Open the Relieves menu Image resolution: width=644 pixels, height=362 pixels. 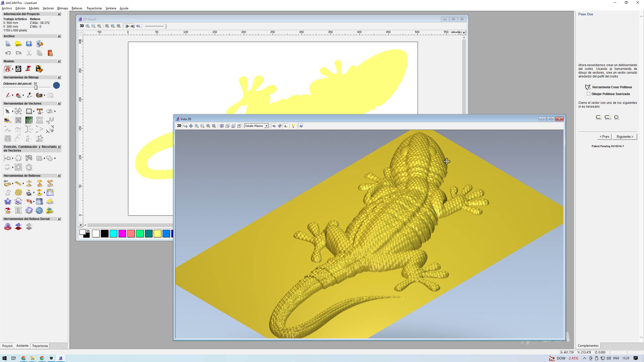77,8
